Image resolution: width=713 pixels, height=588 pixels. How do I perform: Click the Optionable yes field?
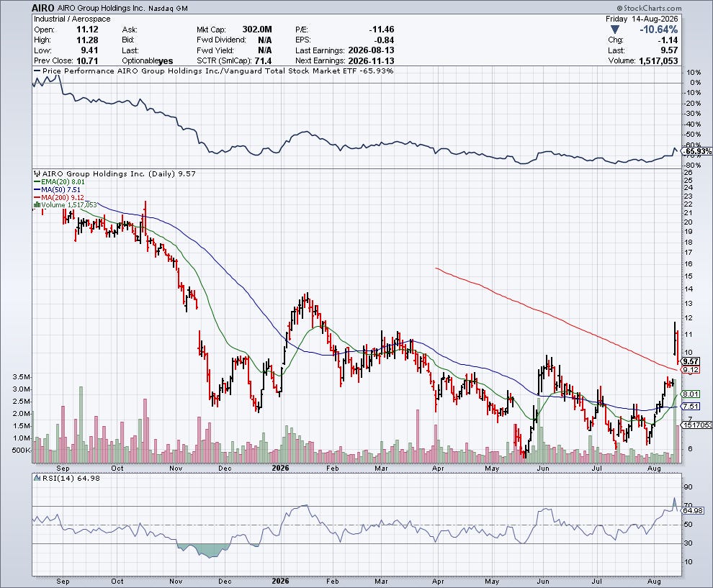point(148,60)
